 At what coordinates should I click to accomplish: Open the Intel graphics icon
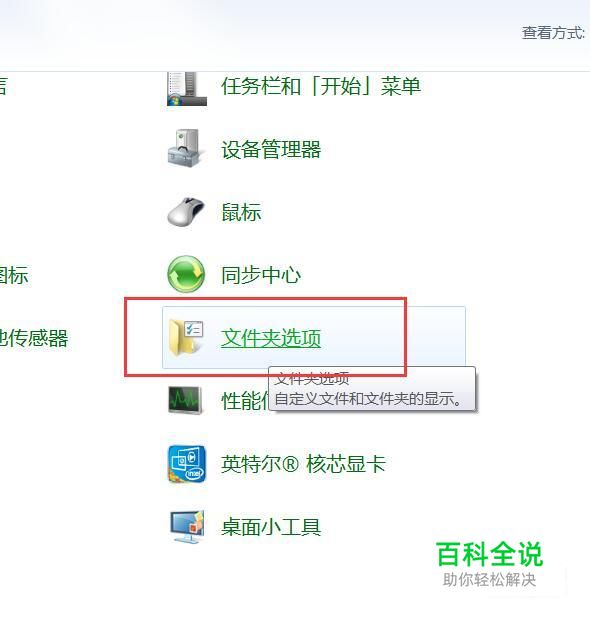(x=187, y=464)
